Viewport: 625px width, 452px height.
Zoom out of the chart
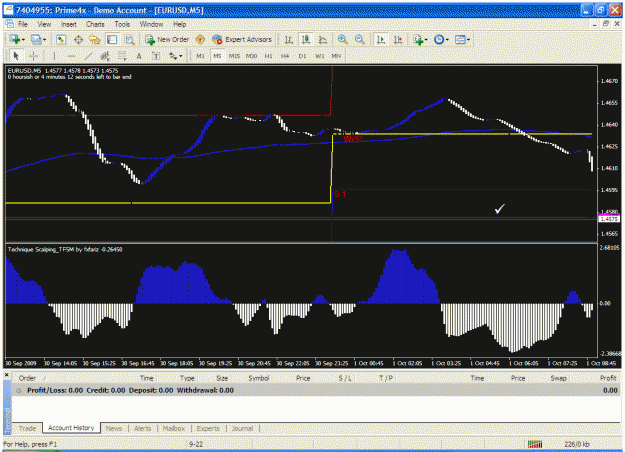pyautogui.click(x=360, y=39)
